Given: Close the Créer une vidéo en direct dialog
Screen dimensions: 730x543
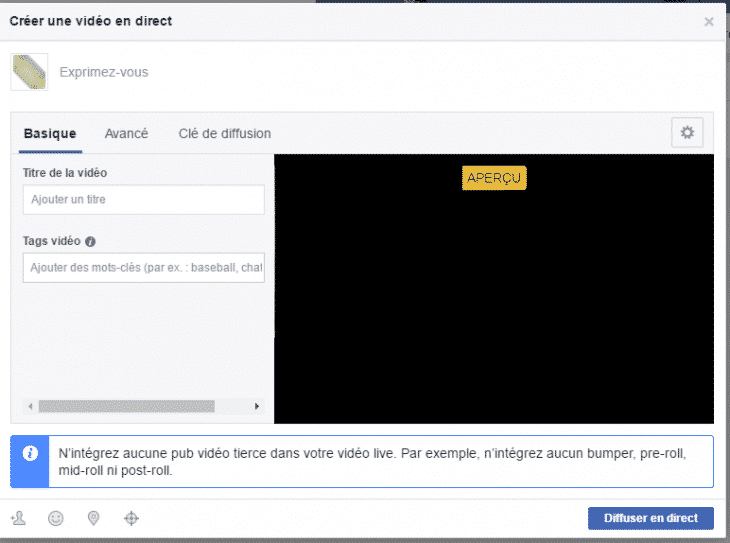Looking at the screenshot, I should coord(709,21).
